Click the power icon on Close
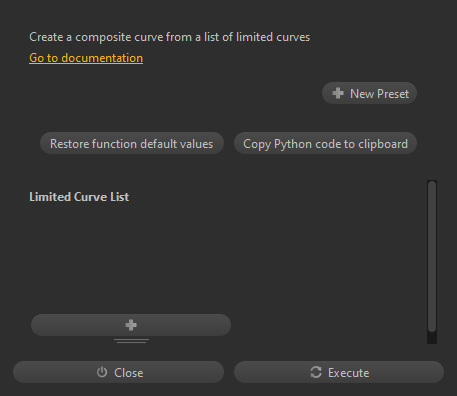Viewport: 457px width, 396px height. 102,372
